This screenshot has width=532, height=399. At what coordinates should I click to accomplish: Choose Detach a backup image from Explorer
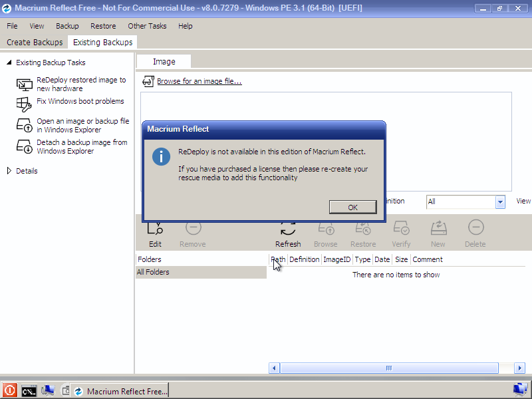point(82,146)
